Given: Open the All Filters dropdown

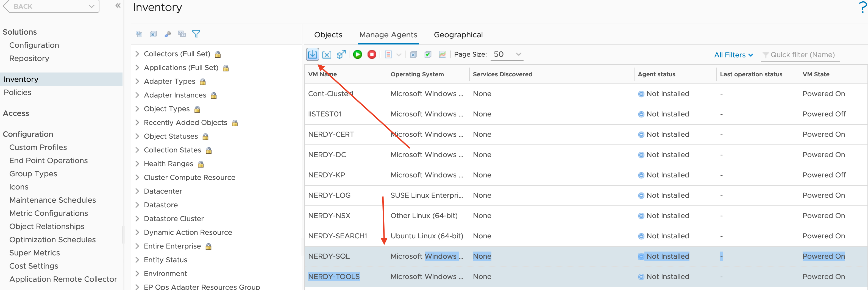Looking at the screenshot, I should click(x=733, y=55).
